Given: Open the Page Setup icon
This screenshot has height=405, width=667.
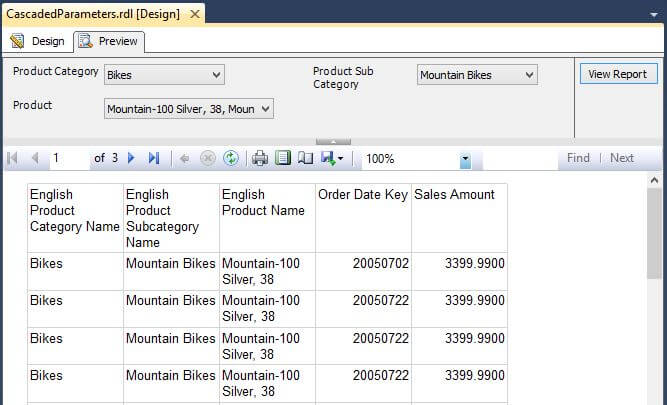Looking at the screenshot, I should coord(305,158).
